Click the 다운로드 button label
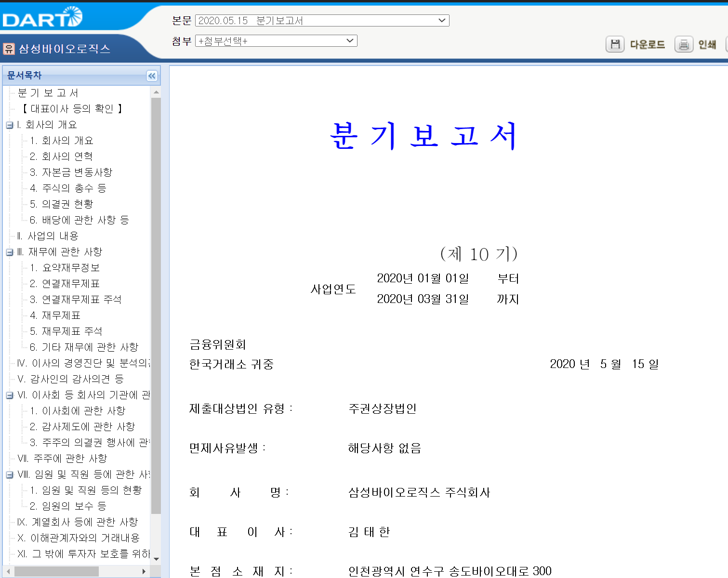Viewport: 728px width, 578px height. click(648, 45)
